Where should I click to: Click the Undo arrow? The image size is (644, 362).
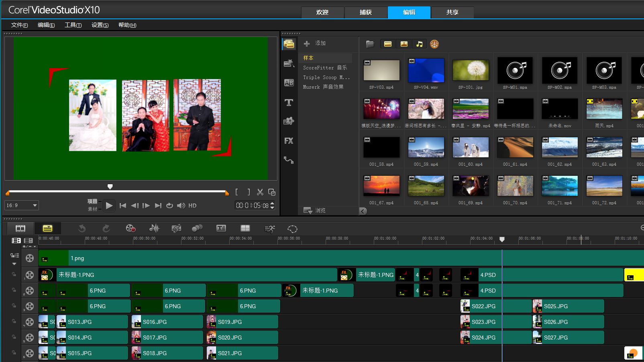(82, 228)
